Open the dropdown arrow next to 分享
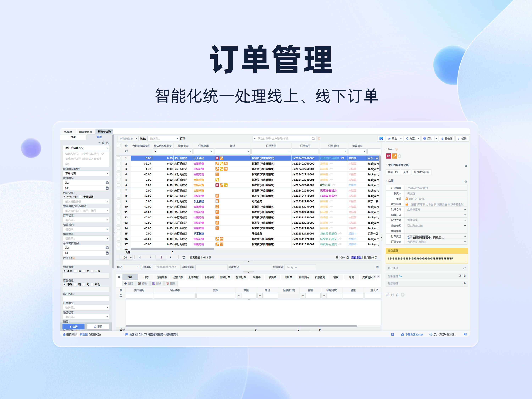Viewport: 532px width, 399px height. tap(419, 138)
